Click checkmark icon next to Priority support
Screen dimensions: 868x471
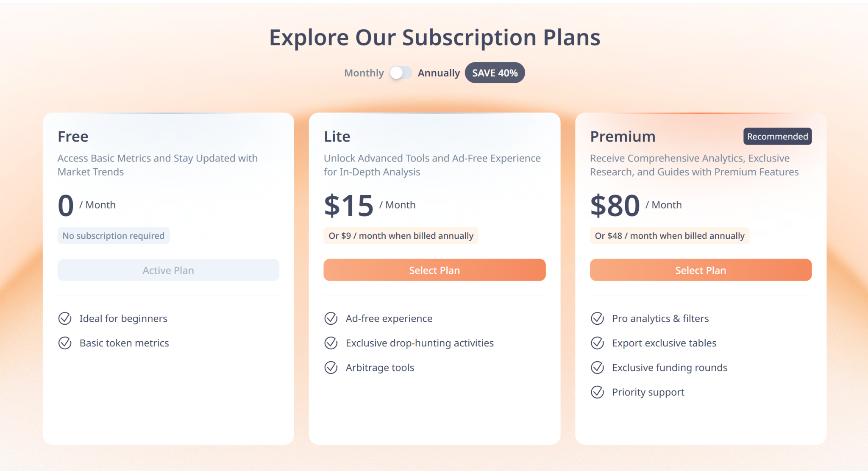point(597,392)
